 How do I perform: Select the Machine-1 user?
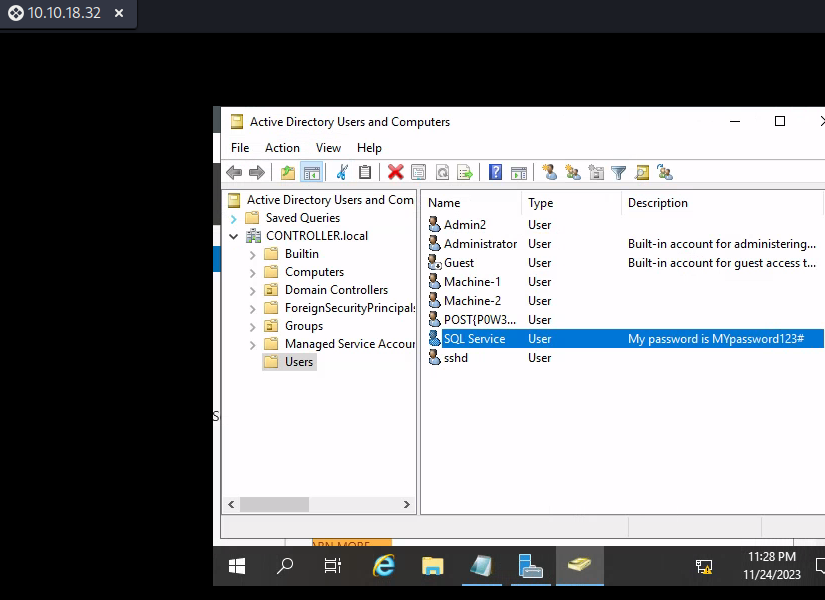(x=472, y=282)
